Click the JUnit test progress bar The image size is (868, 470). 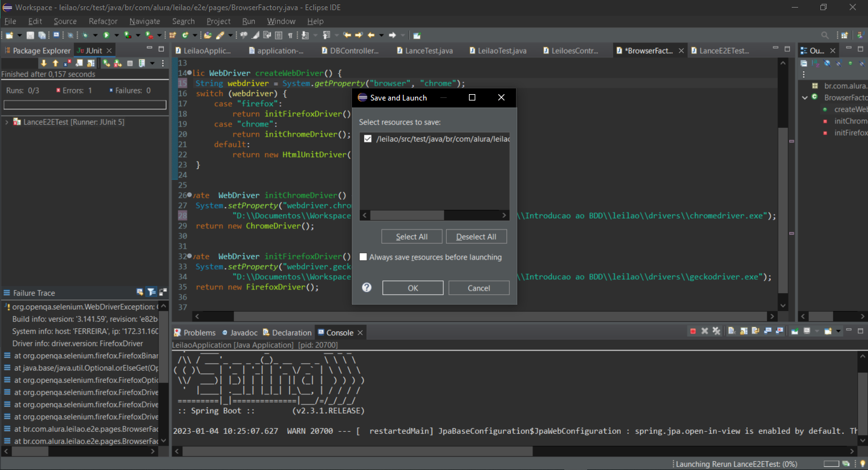coord(85,105)
